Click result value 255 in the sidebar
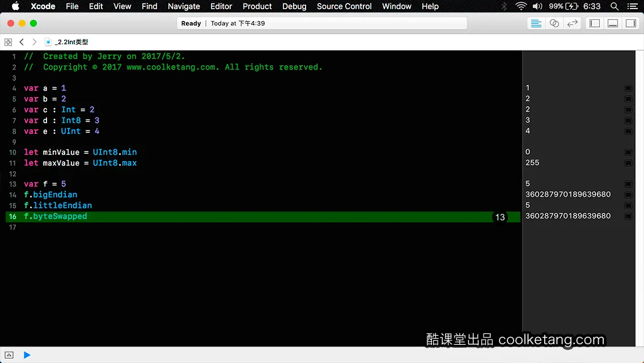The height and width of the screenshot is (363, 644). pos(532,163)
